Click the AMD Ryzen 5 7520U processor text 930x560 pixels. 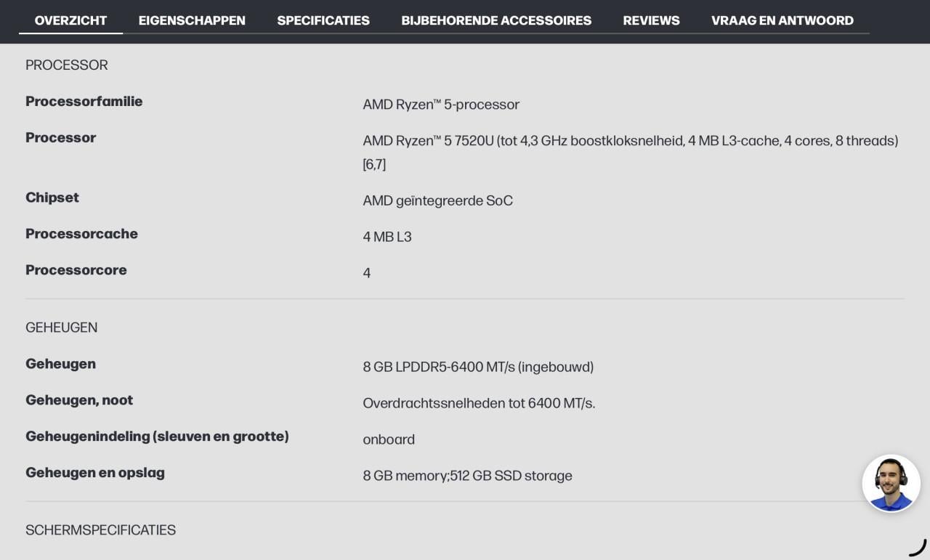pyautogui.click(x=631, y=141)
